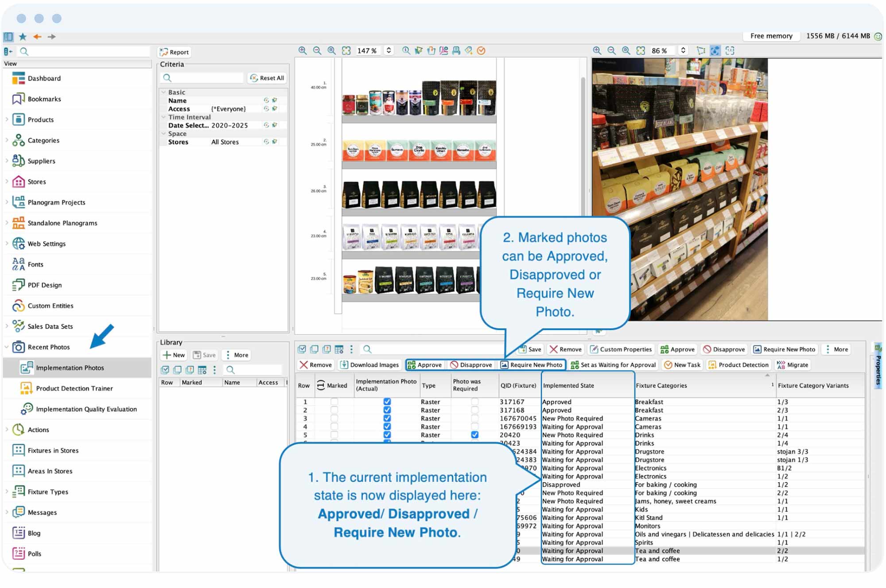Toggle Implementation Photo checkbox in row 1
886x588 pixels.
point(387,402)
